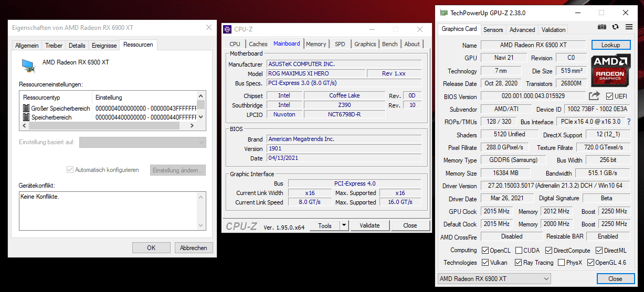644x292 pixels.
Task: Click the Tools button in CPU-Z
Action: click(325, 225)
